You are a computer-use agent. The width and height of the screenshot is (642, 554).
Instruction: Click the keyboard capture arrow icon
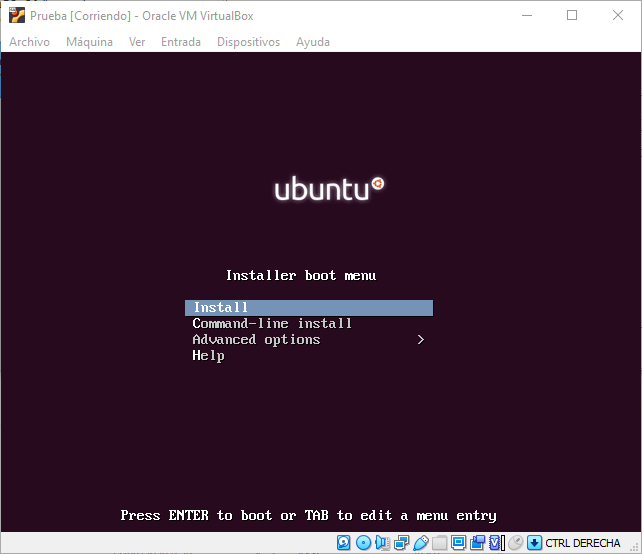pos(534,543)
